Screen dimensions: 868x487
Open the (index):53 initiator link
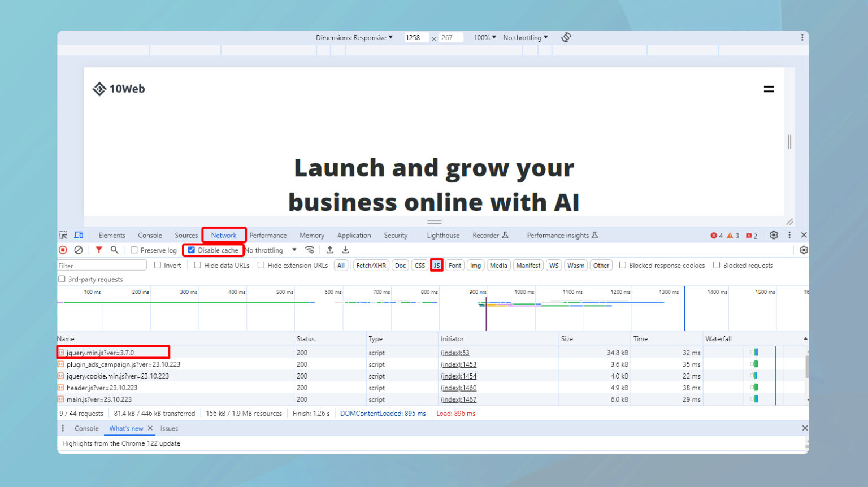[x=455, y=353]
